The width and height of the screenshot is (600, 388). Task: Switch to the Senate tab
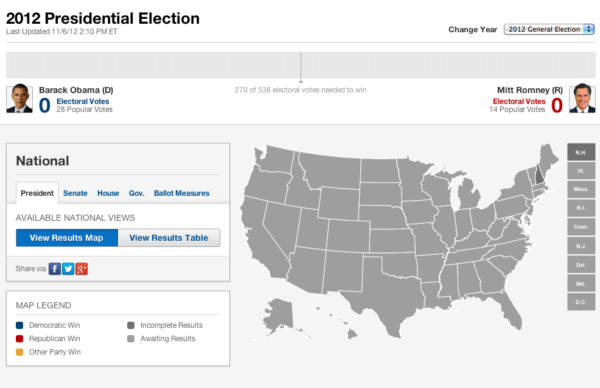[75, 193]
